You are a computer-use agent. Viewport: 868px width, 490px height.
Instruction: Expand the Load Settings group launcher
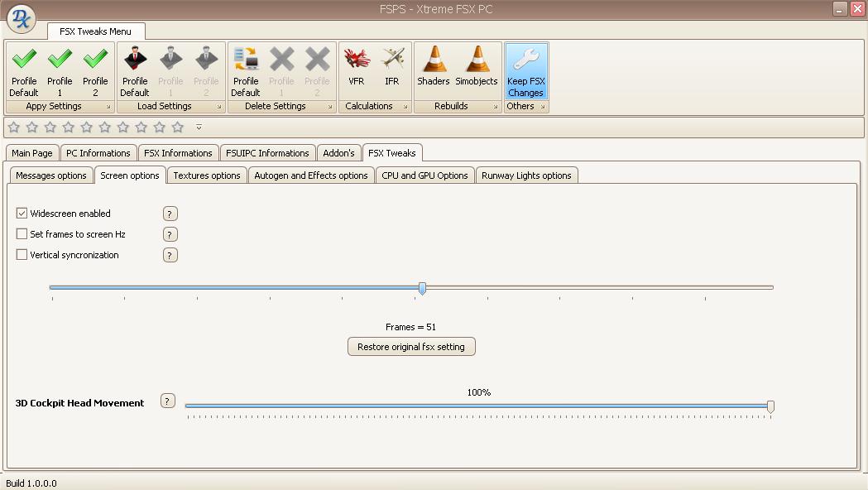(219, 107)
